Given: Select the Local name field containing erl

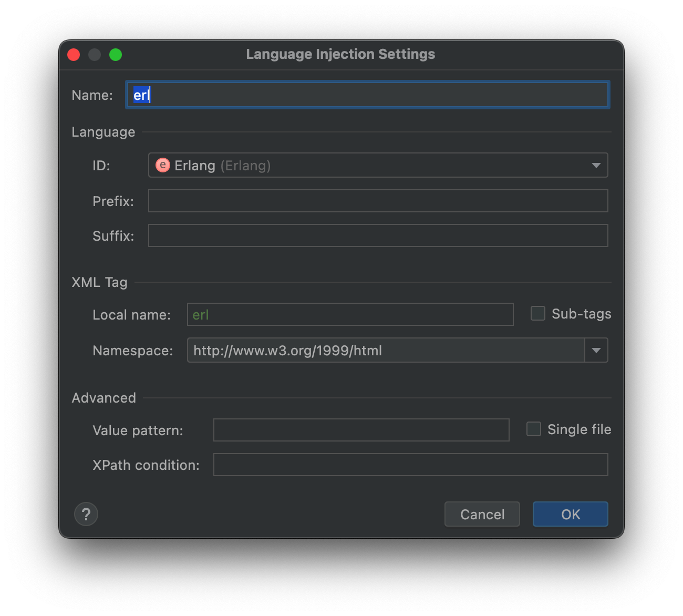Looking at the screenshot, I should point(350,314).
